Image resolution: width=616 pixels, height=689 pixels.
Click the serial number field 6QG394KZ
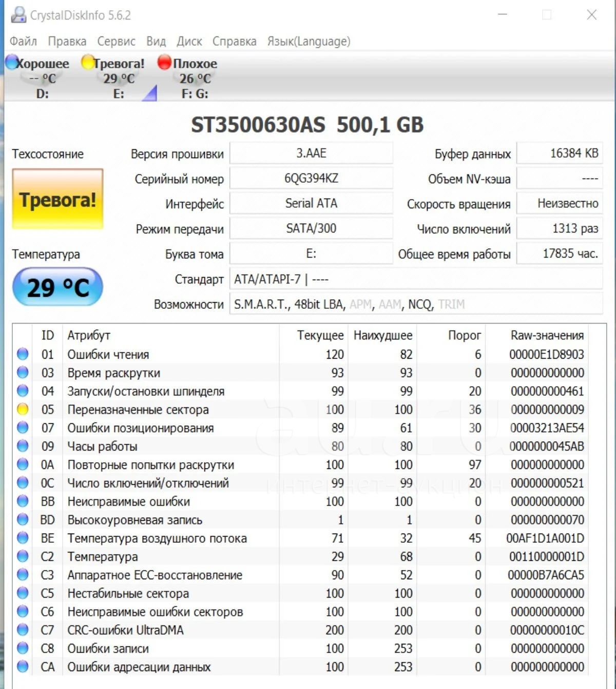pyautogui.click(x=311, y=178)
